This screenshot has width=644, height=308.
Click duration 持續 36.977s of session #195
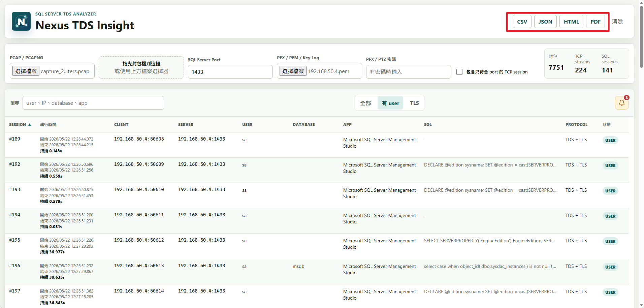pyautogui.click(x=52, y=252)
